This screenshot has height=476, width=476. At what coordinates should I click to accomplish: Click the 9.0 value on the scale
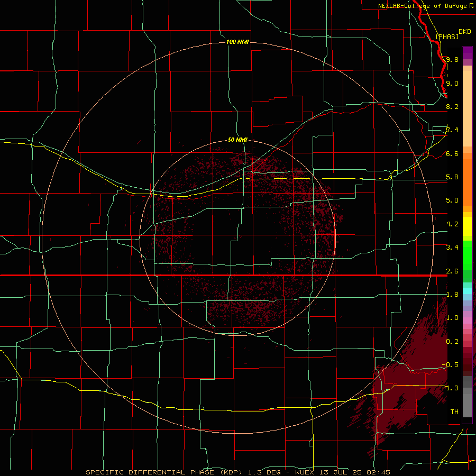coord(452,83)
